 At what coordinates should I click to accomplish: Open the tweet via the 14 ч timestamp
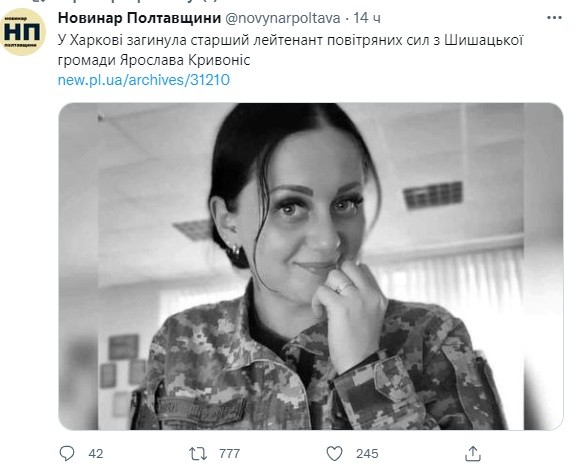(367, 18)
